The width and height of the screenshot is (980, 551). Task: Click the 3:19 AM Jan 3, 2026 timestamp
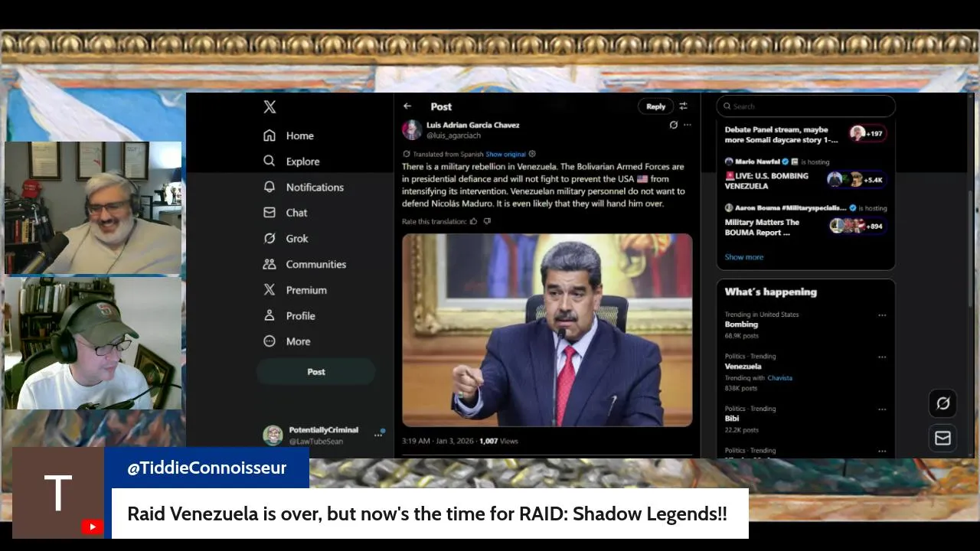(436, 441)
